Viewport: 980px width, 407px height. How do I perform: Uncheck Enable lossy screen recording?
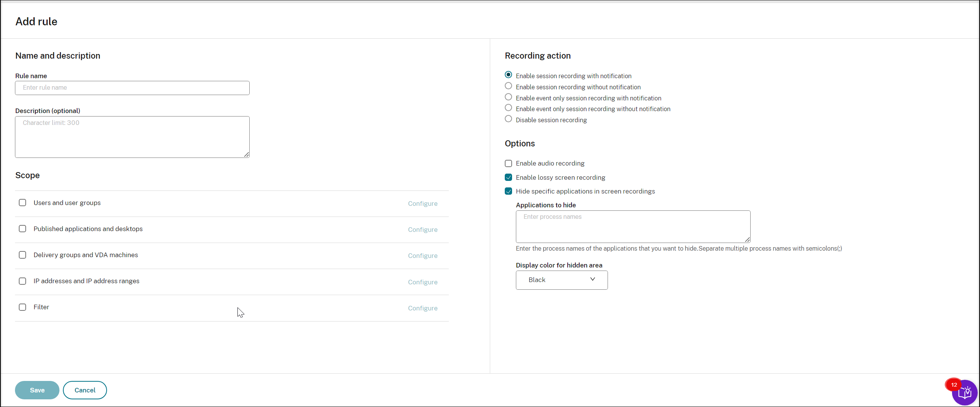point(508,177)
